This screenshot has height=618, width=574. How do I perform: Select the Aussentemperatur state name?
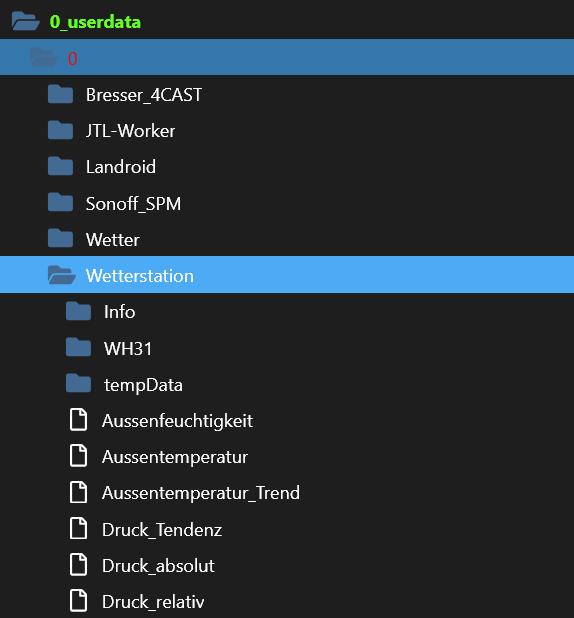[x=175, y=458]
